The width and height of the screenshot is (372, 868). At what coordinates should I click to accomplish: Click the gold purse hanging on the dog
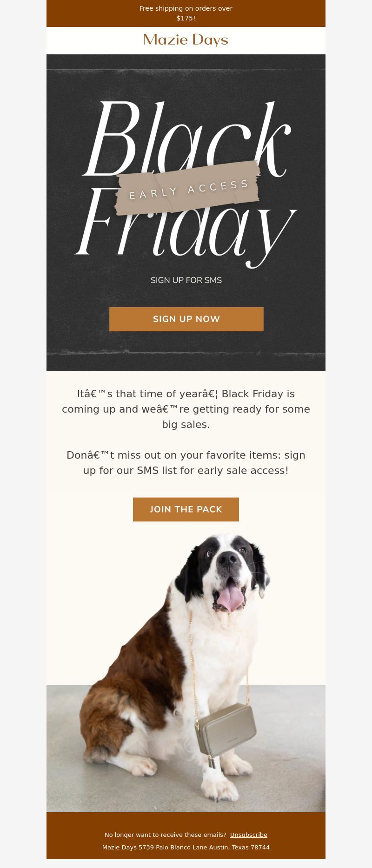point(226,730)
